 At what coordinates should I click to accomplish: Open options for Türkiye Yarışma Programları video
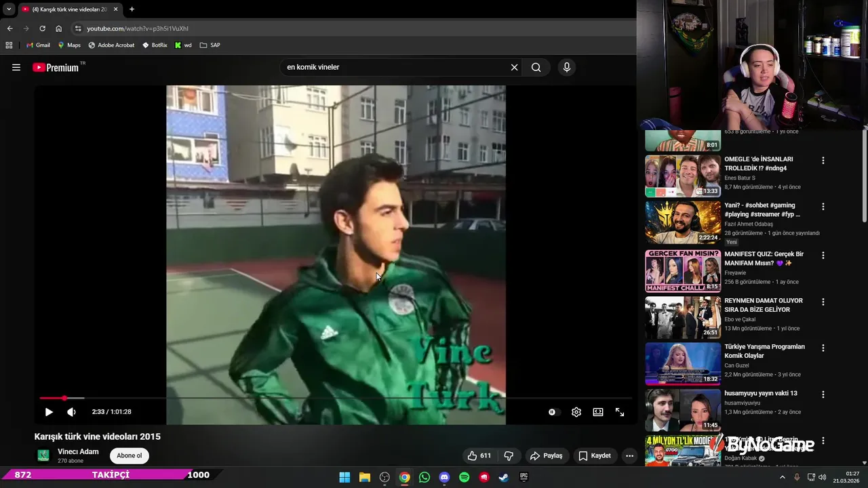pos(823,348)
